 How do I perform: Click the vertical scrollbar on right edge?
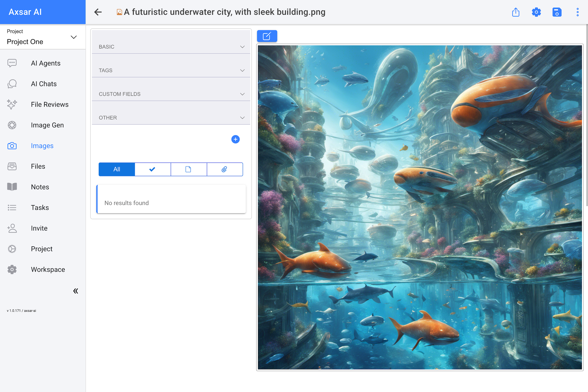[x=587, y=115]
